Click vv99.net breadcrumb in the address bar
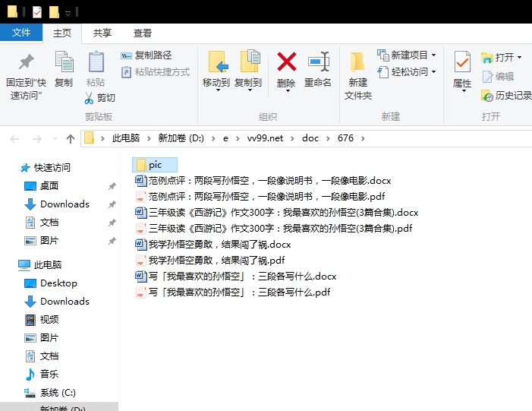This screenshot has width=532, height=411. pyautogui.click(x=265, y=138)
